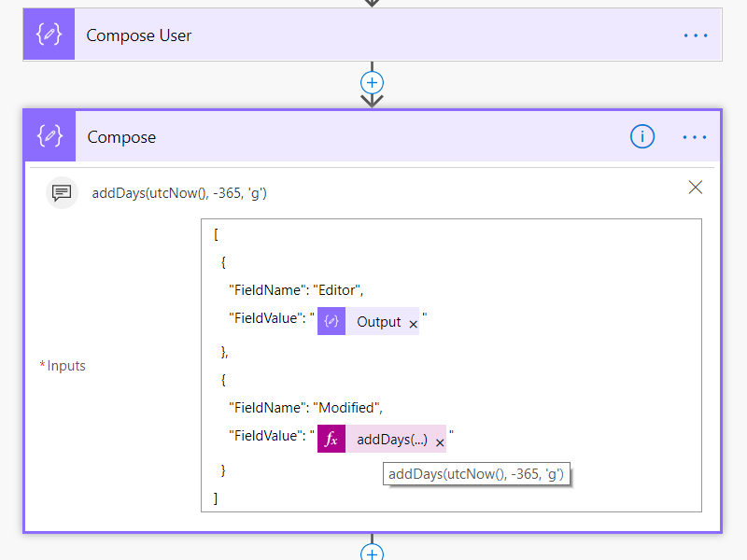Remove the addDays expression token
This screenshot has height=560, width=747.
(x=440, y=442)
